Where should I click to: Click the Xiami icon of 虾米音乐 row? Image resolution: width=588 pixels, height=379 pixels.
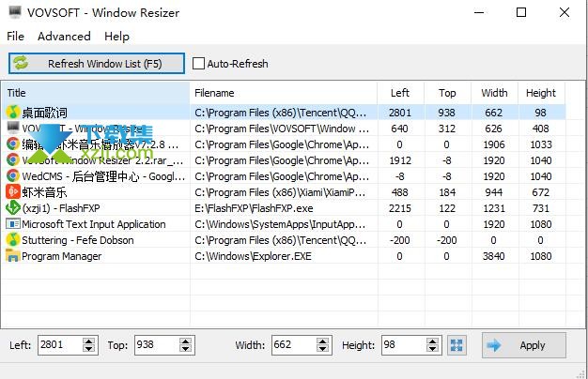13,191
